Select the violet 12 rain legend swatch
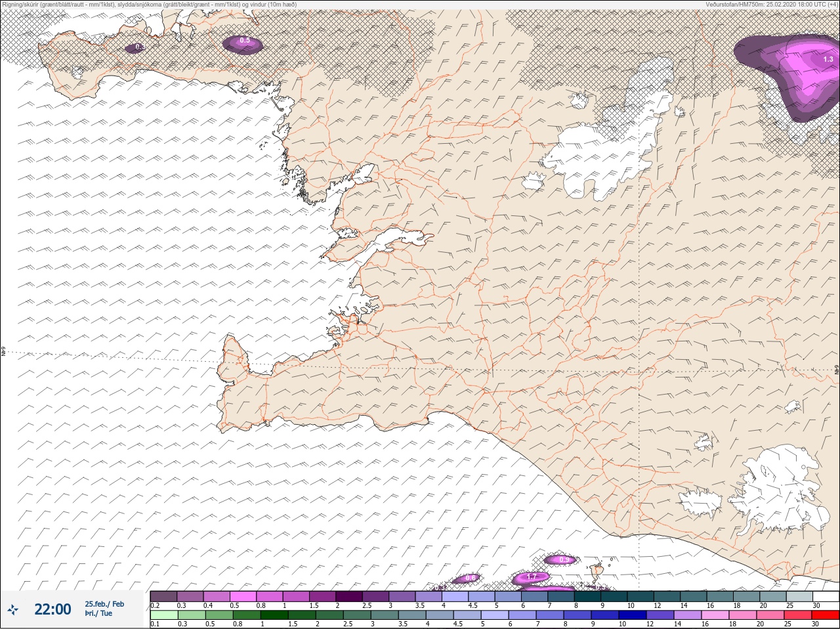 (660, 615)
